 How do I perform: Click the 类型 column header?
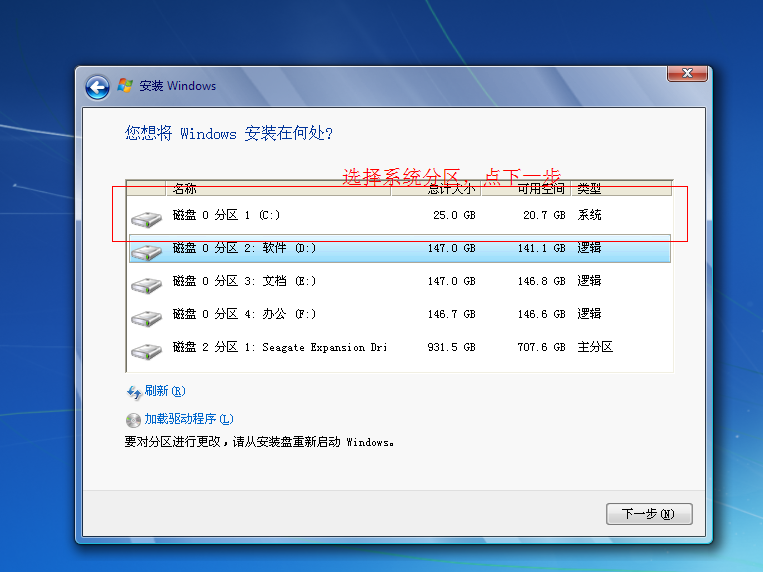point(621,188)
